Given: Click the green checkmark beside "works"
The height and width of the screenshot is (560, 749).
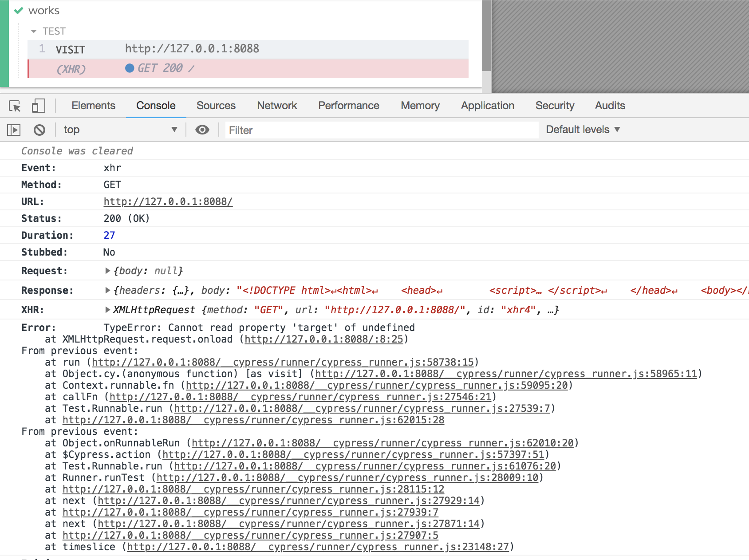Looking at the screenshot, I should (18, 10).
